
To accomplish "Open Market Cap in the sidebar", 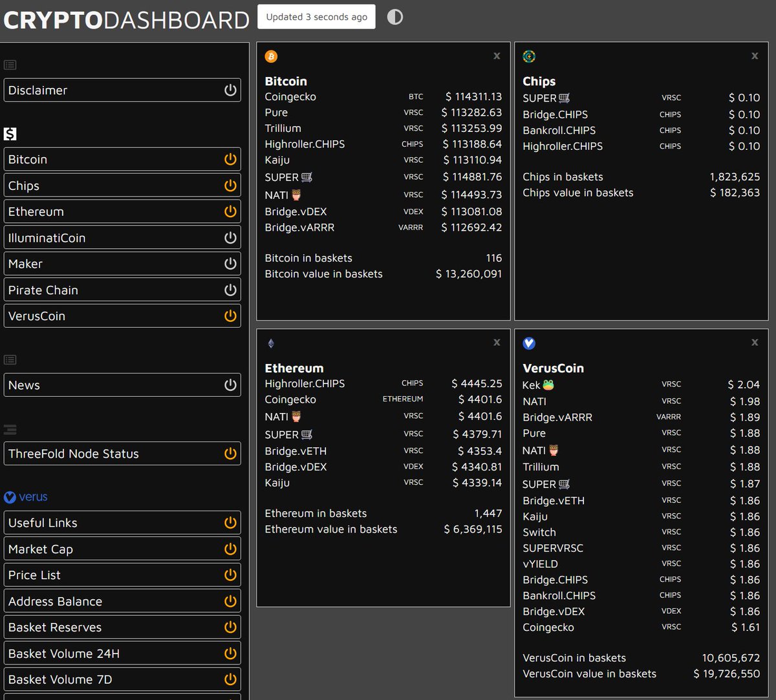I will pos(122,549).
